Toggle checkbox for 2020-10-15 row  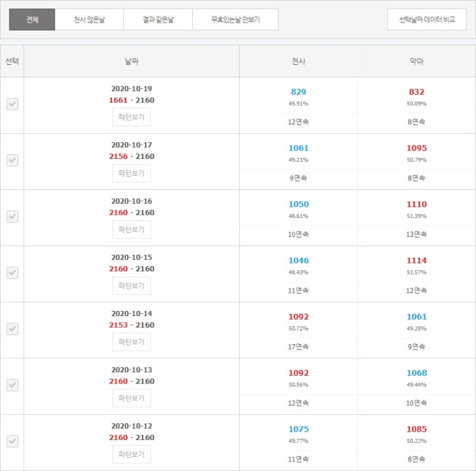pyautogui.click(x=12, y=273)
